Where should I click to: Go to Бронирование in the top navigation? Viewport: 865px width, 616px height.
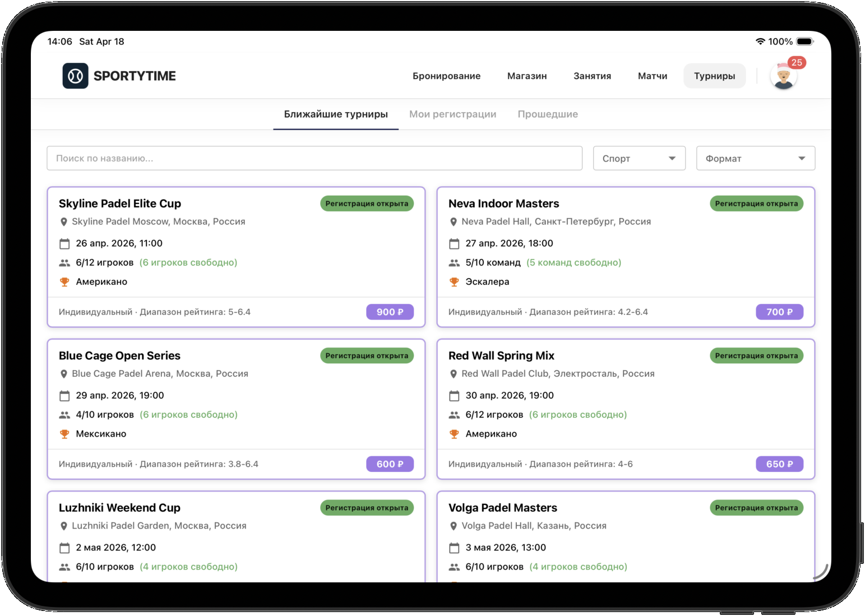(446, 76)
